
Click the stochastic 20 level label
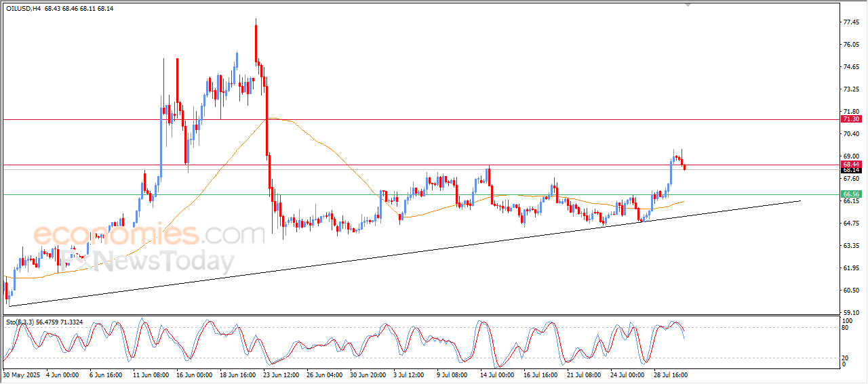(x=846, y=358)
